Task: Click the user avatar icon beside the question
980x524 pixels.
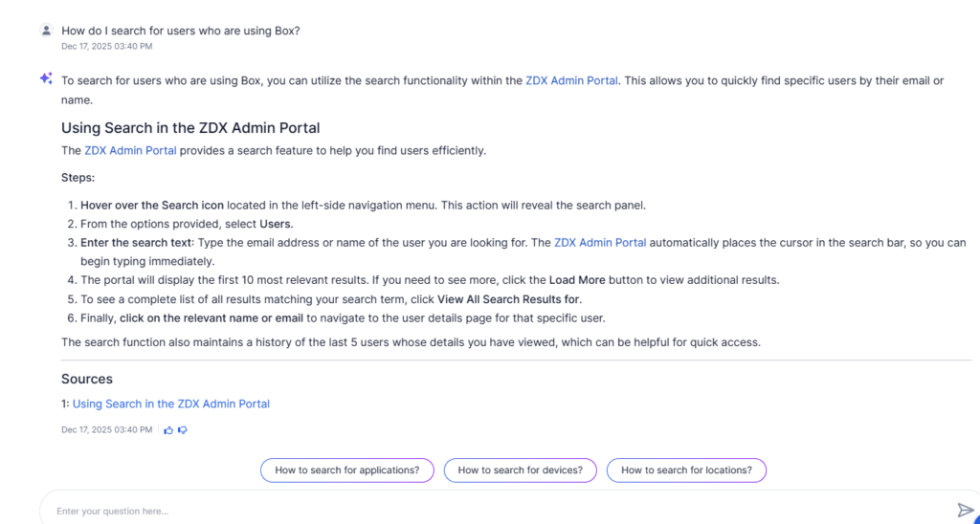Action: point(46,31)
